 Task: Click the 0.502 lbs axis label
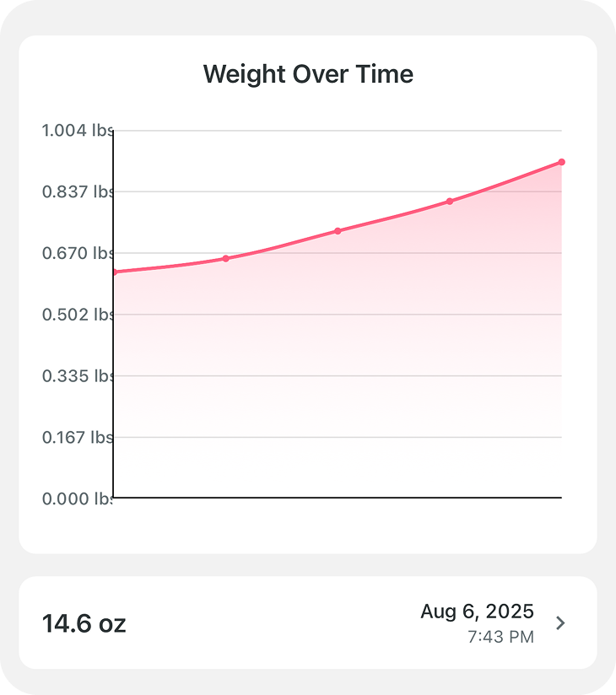click(77, 315)
